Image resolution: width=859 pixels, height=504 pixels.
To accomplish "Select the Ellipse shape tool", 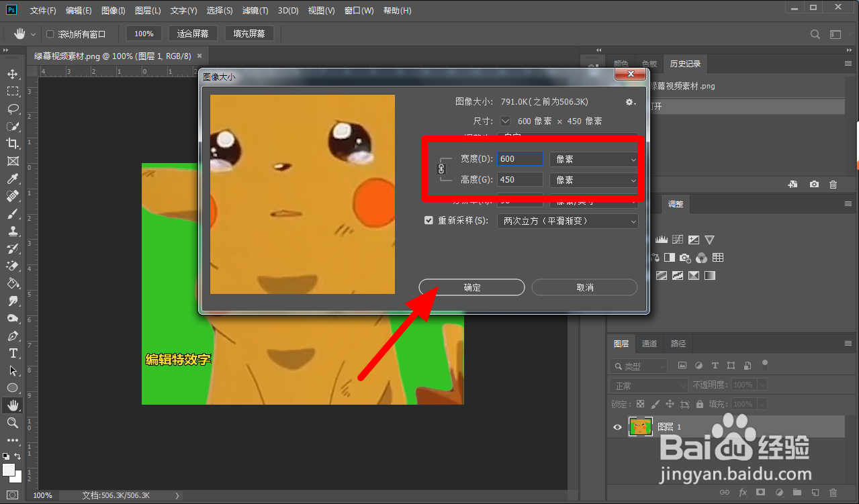I will [13, 388].
